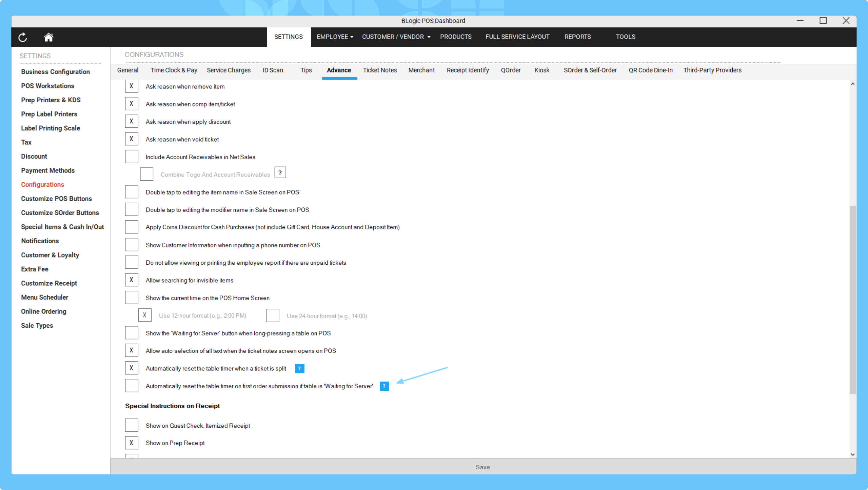Uncheck Ask reason when apply discount
Screen dimensions: 868x490
coord(132,121)
